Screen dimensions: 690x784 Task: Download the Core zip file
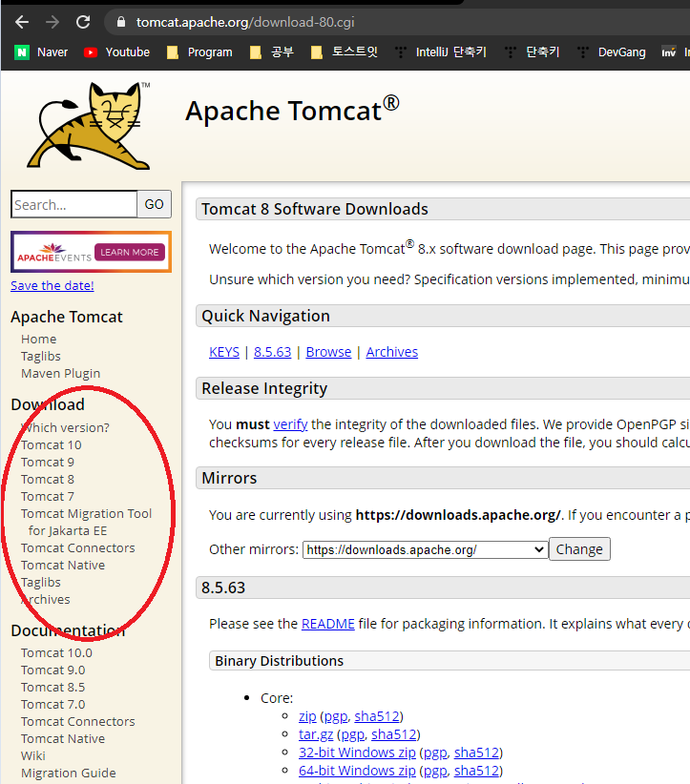pos(307,716)
